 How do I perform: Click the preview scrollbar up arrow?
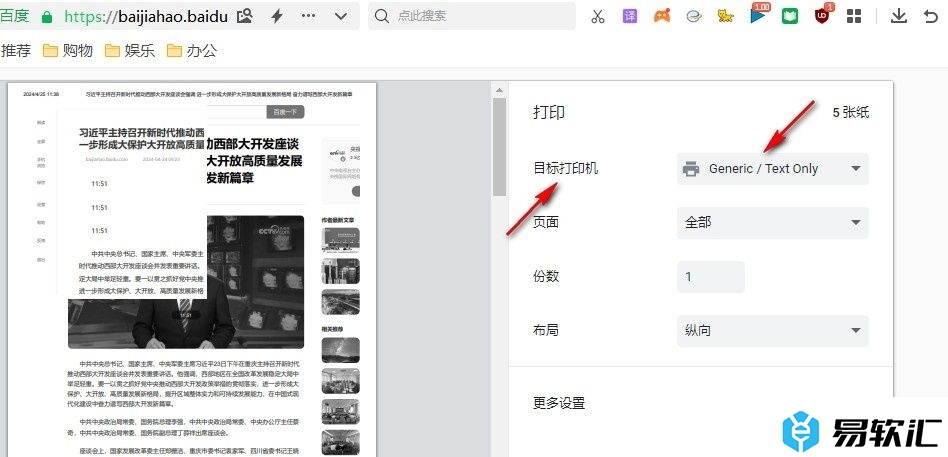point(499,90)
